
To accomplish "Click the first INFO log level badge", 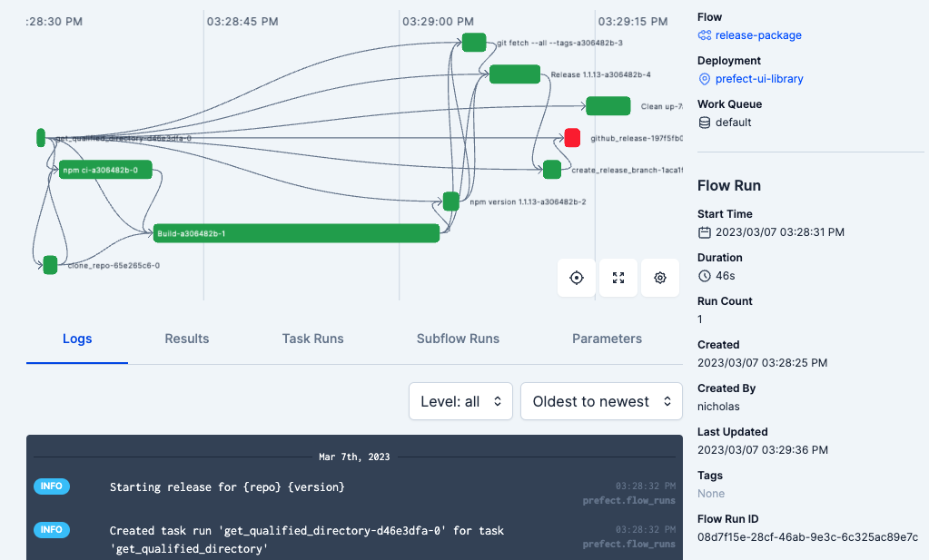I will coord(52,486).
